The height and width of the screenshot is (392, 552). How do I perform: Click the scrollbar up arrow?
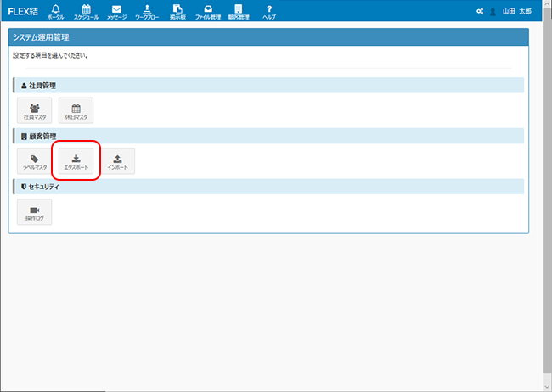548,4
